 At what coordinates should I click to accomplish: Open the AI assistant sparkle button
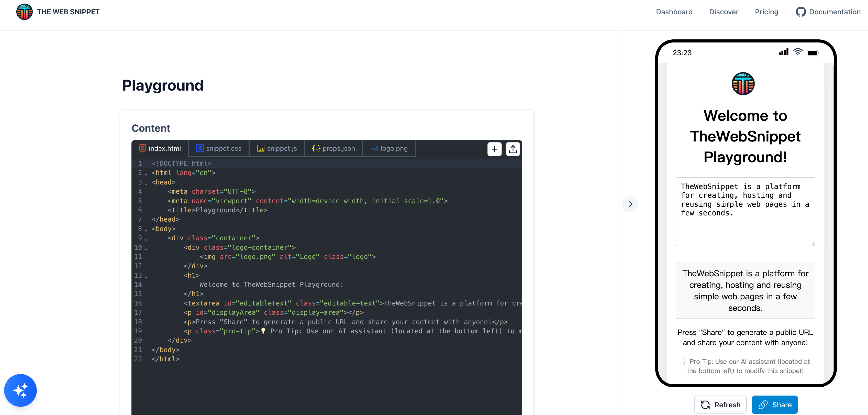click(20, 390)
